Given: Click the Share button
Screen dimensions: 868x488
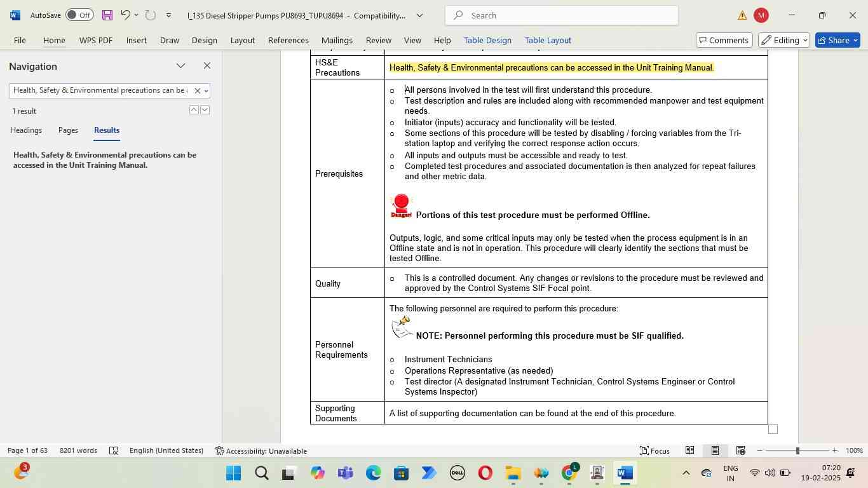Looking at the screenshot, I should [837, 40].
